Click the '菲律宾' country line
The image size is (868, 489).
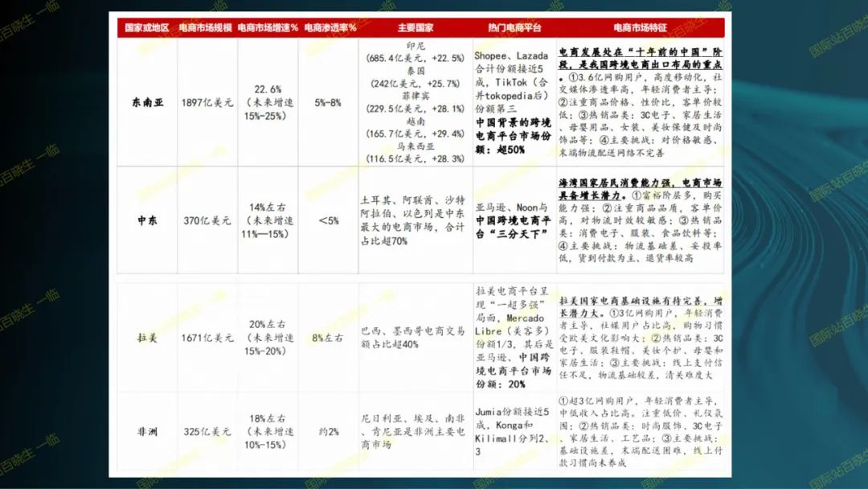[416, 96]
